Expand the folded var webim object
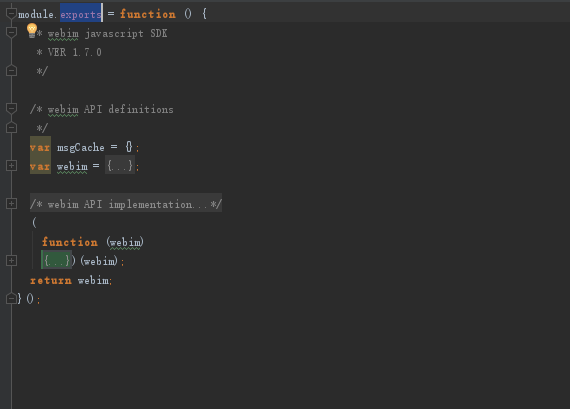 (x=11, y=166)
